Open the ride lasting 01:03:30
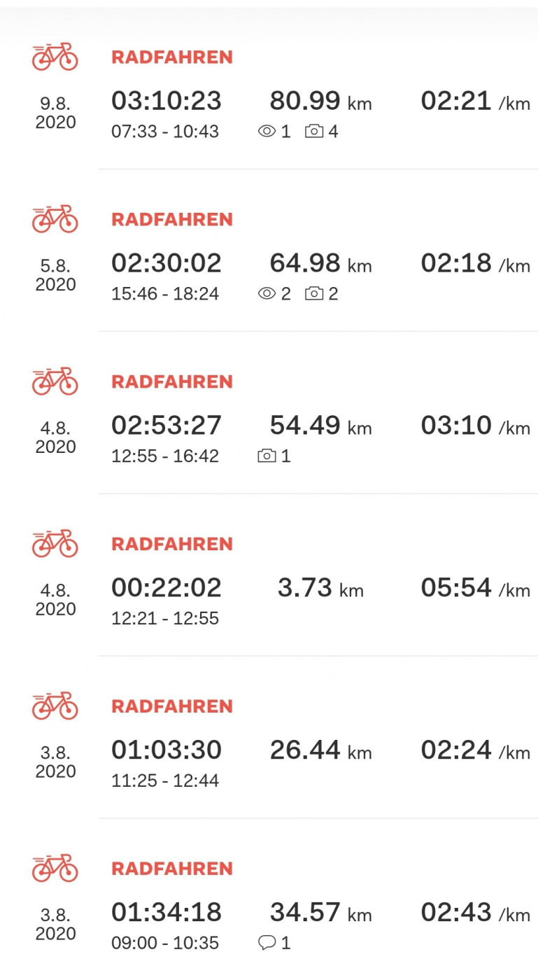The image size is (538, 980). (167, 750)
